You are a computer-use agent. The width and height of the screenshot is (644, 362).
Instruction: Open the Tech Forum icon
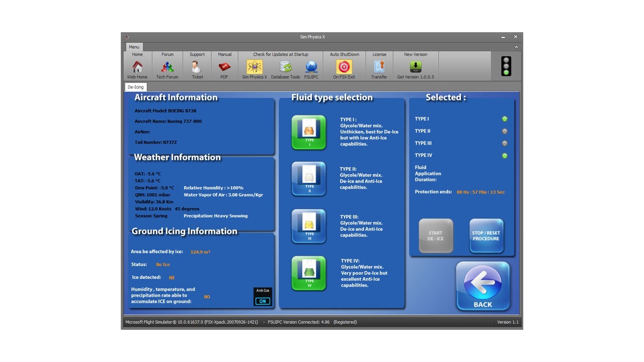point(168,67)
